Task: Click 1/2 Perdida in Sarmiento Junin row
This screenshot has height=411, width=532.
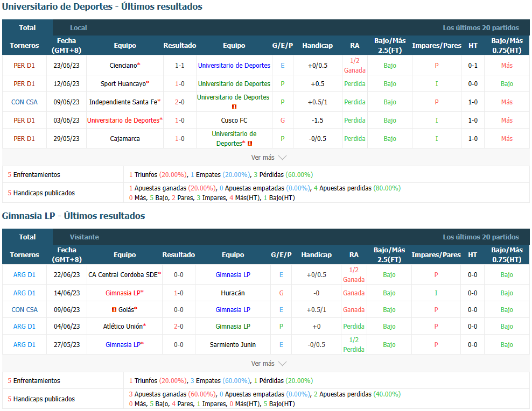Action: point(354,345)
